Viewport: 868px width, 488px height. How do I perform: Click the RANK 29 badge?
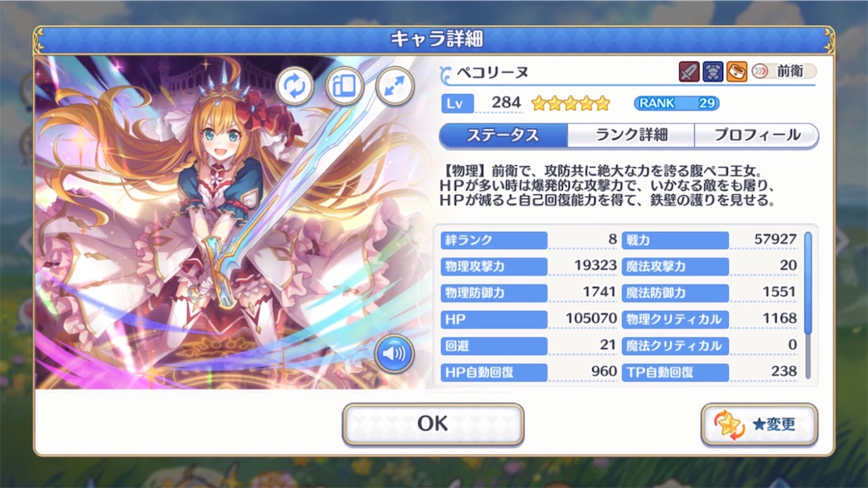coord(676,103)
